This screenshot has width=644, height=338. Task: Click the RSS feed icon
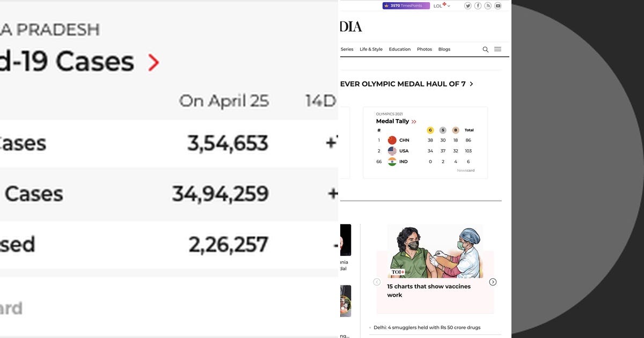pyautogui.click(x=488, y=6)
